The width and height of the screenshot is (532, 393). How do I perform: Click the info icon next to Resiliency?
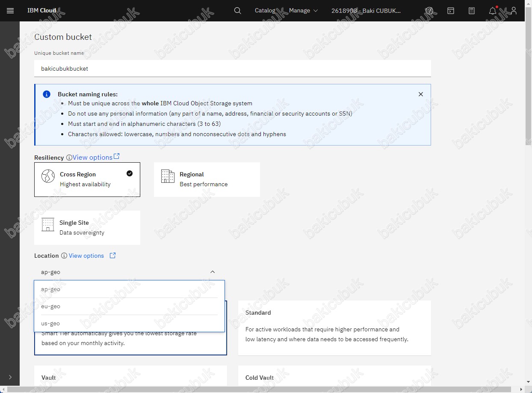coord(69,158)
